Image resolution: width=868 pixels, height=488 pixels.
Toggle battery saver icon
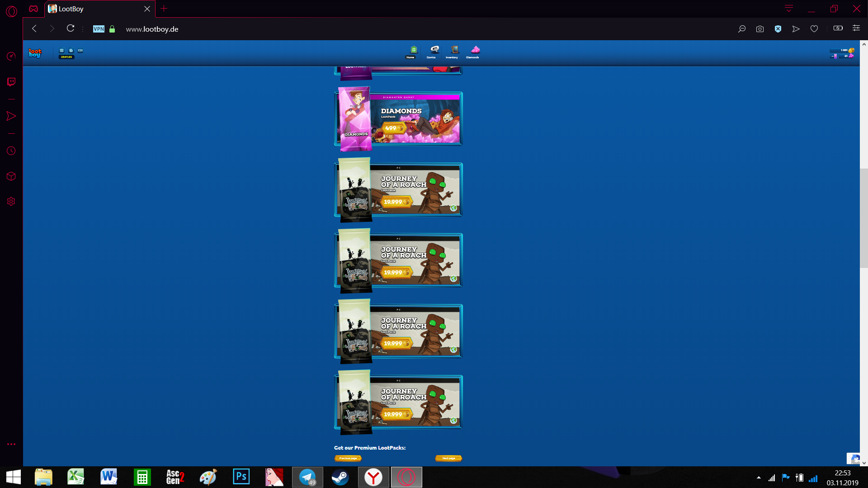coord(838,28)
